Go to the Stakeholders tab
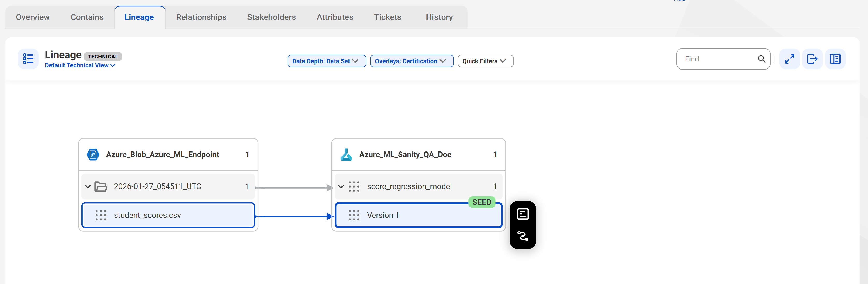This screenshot has width=868, height=284. click(272, 17)
